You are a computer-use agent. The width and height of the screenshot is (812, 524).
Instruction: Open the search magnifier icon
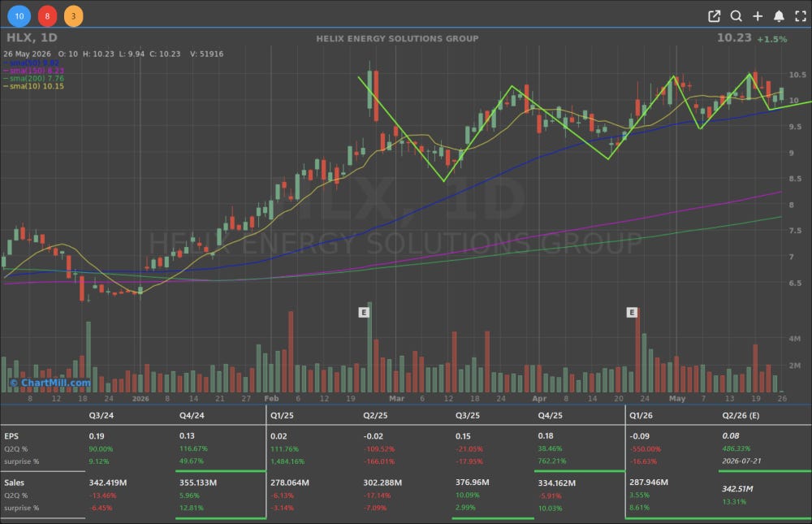(736, 16)
